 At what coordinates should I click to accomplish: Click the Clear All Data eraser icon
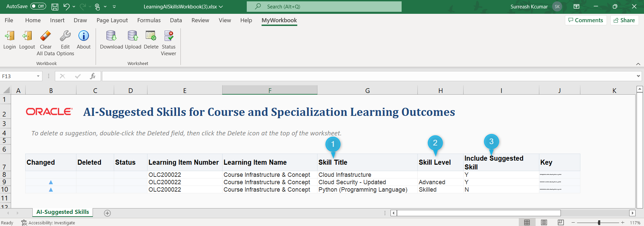(x=45, y=36)
